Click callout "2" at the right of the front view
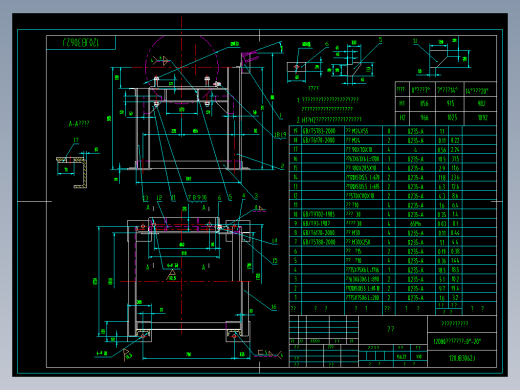The image size is (520, 390). click(x=282, y=165)
